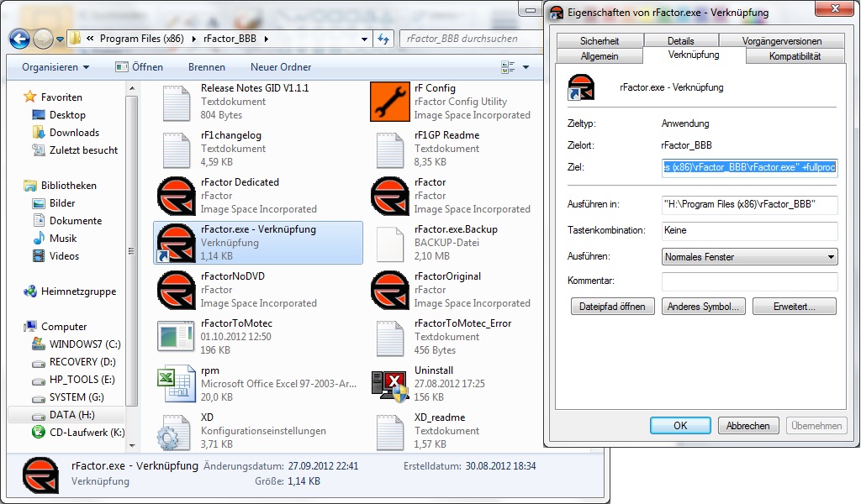Click the XD configuration settings gear icon
This screenshot has height=504, width=861.
[x=176, y=431]
